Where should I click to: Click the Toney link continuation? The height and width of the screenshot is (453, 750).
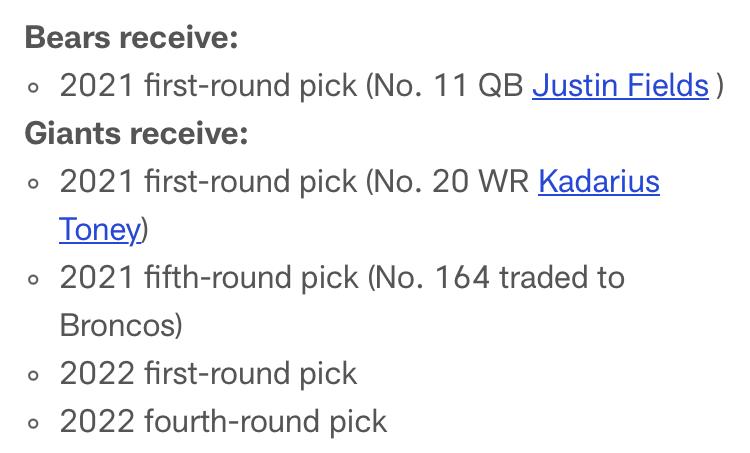[100, 230]
